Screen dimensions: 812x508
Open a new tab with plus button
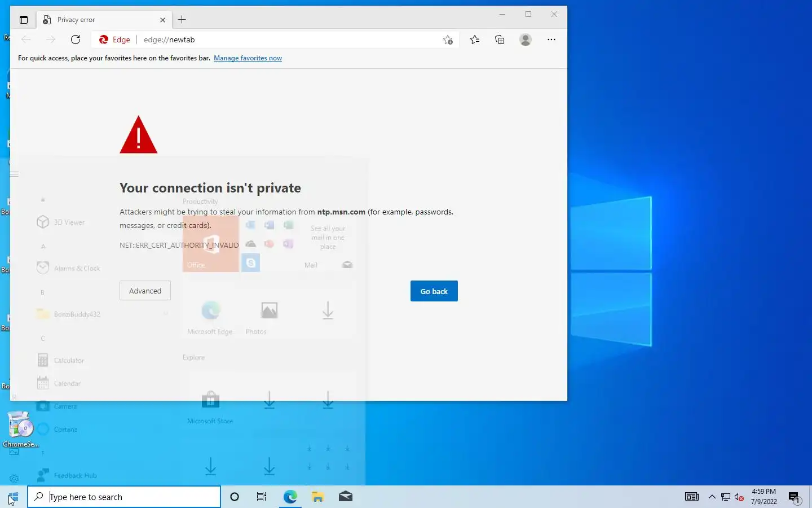click(x=182, y=20)
